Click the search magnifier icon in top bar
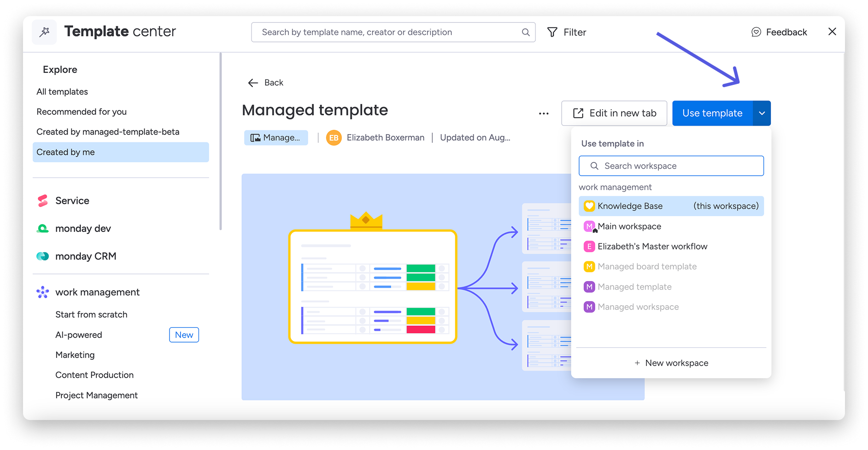The image size is (868, 450). pos(526,32)
